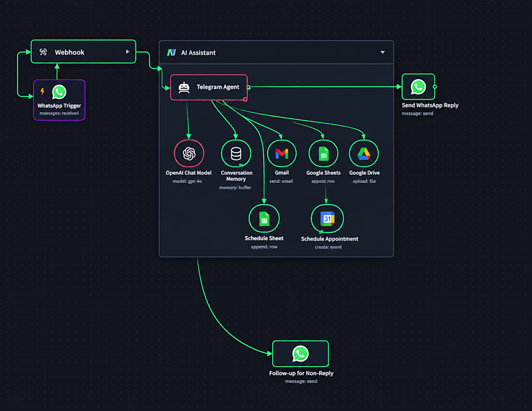Viewport: 532px width, 411px height.
Task: Click the 'model: gpt-4o' subtitle
Action: 187,181
